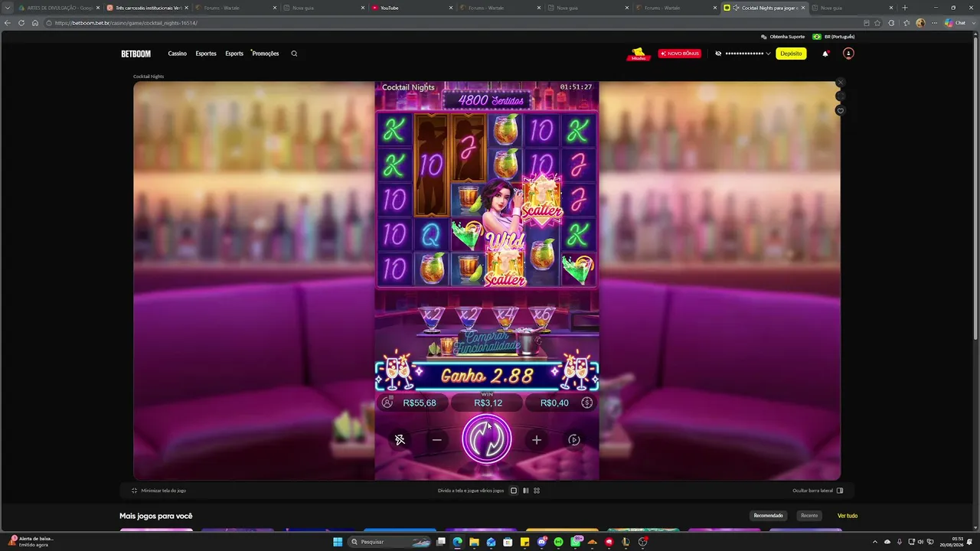Click the yellow Depósito button
Viewport: 980px width, 551px height.
coord(791,54)
